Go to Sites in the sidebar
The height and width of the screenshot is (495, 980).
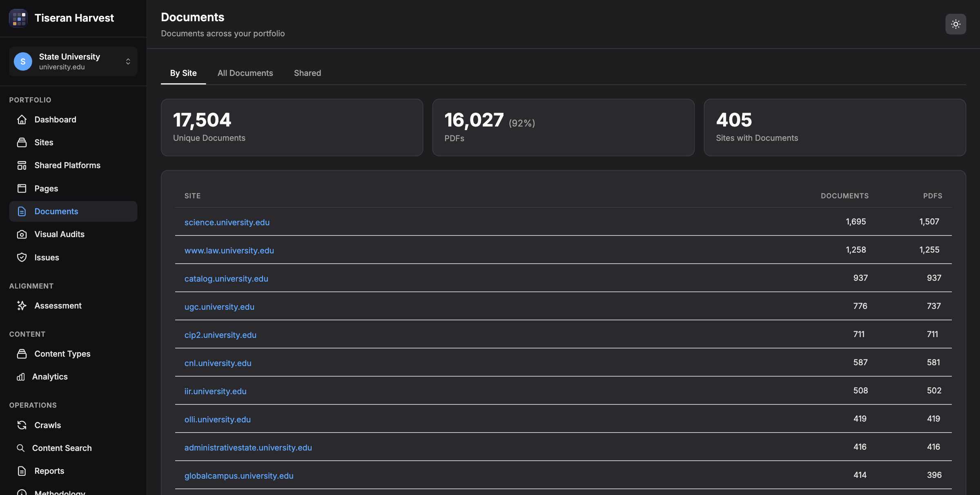[x=73, y=142]
